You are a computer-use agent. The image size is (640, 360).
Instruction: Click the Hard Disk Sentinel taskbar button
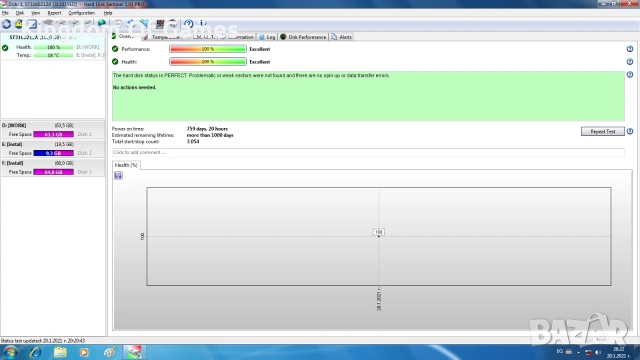click(134, 352)
